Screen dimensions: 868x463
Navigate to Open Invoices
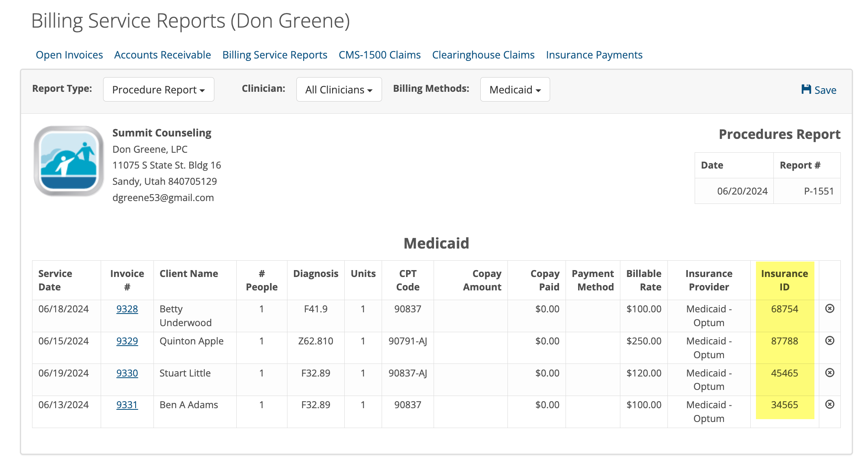pyautogui.click(x=69, y=54)
